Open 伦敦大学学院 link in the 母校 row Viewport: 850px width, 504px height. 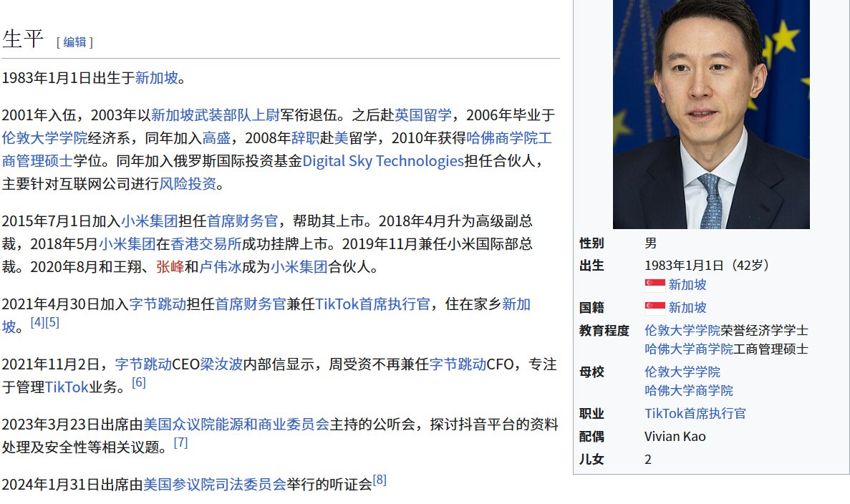point(682,372)
